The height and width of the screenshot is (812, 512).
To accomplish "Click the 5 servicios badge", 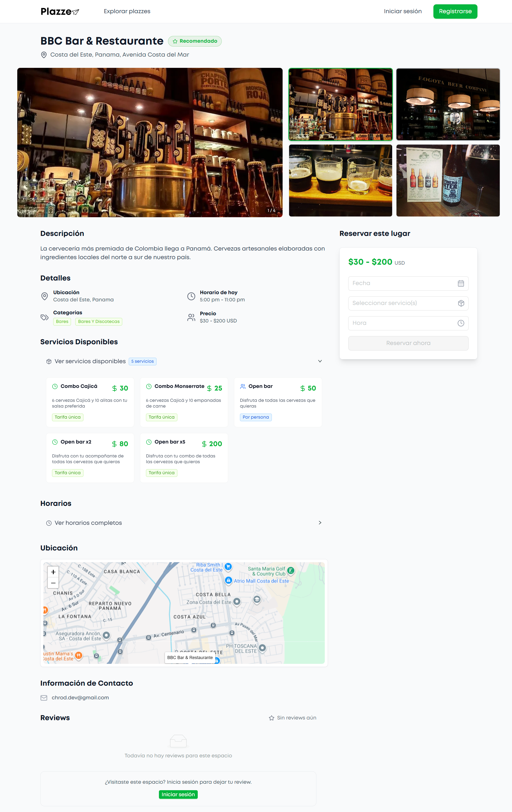I will 143,362.
